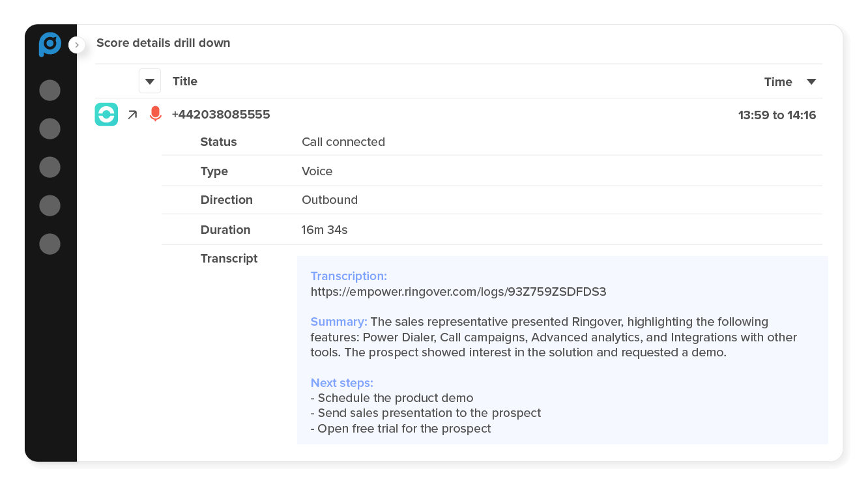This screenshot has height=486, width=868.
Task: Open the filter dropdown beside the Title column
Action: click(x=149, y=81)
